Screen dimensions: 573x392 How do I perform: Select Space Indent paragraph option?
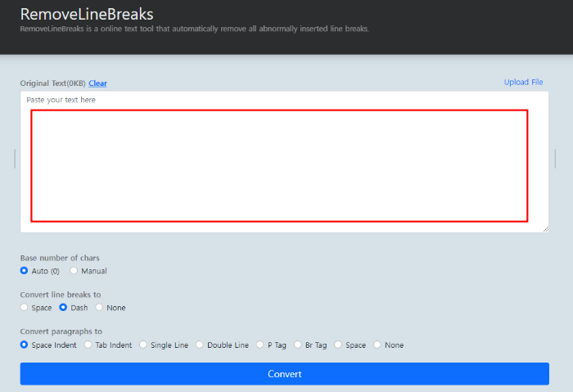(x=24, y=345)
